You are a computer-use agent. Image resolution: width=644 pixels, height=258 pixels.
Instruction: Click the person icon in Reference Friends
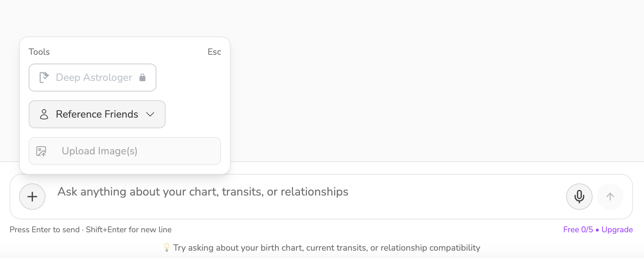pos(44,114)
